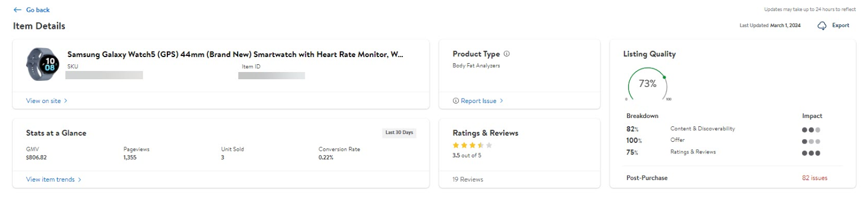Click the star rating icons

(472, 145)
